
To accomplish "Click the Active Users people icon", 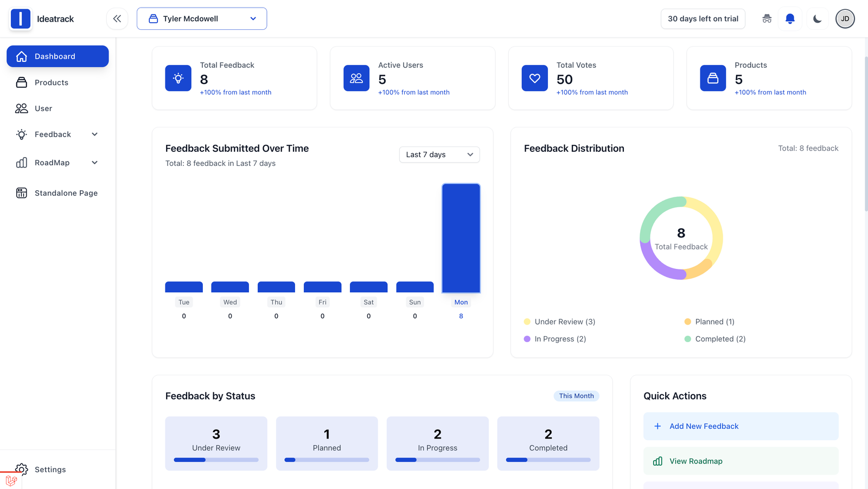I will pos(356,79).
